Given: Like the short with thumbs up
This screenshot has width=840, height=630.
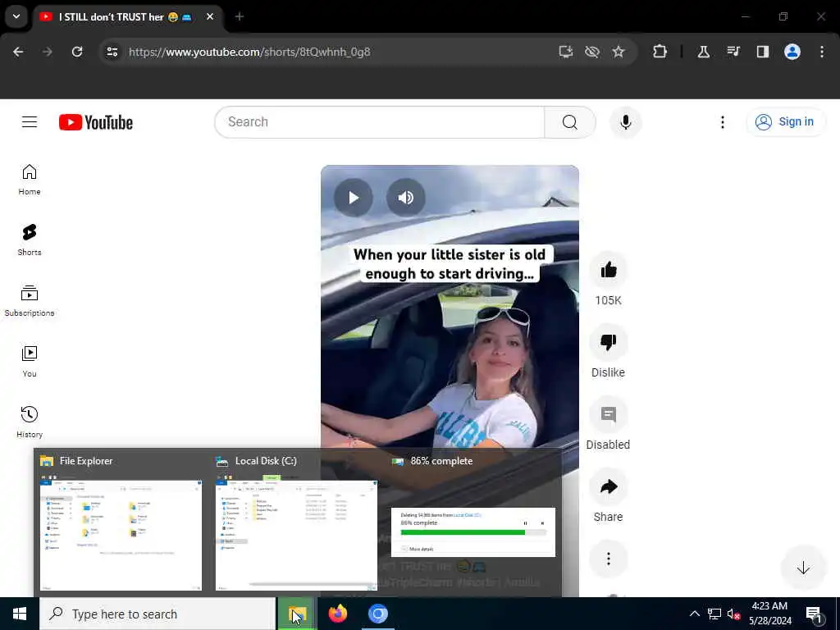Looking at the screenshot, I should tap(608, 270).
